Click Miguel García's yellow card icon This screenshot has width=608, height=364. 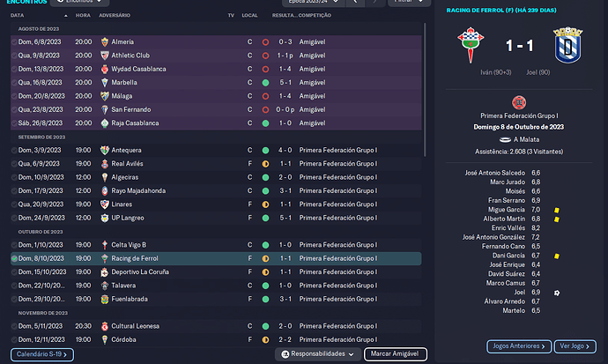coord(557,210)
